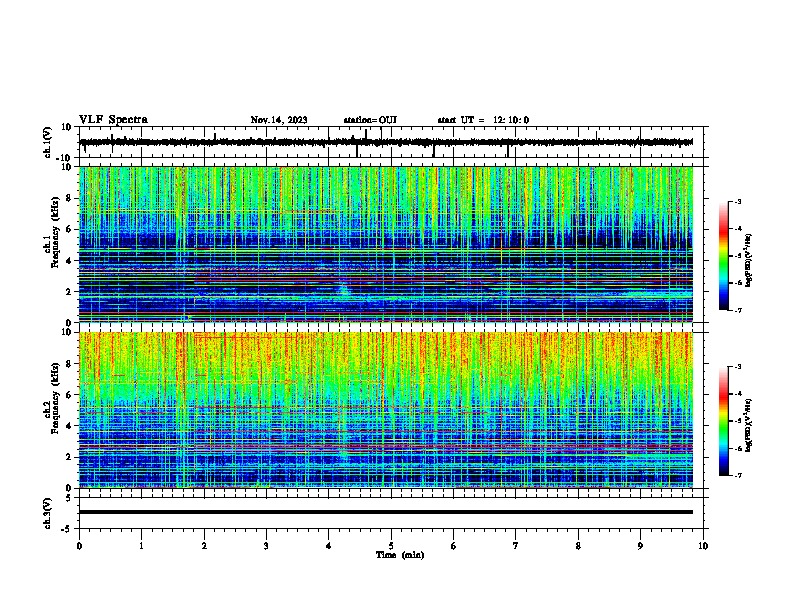Click time axis tick label "1"
Viewport: 792px width, 612px height.
click(x=141, y=546)
